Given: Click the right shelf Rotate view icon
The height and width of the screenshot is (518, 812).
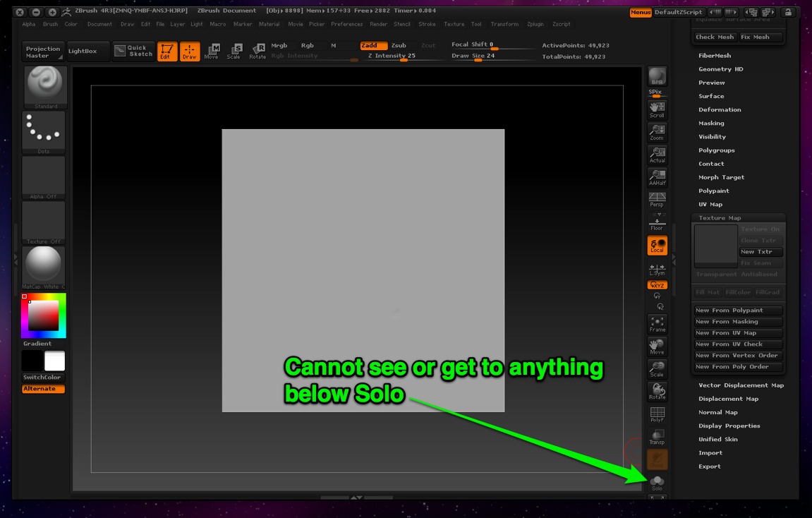Looking at the screenshot, I should tap(658, 392).
